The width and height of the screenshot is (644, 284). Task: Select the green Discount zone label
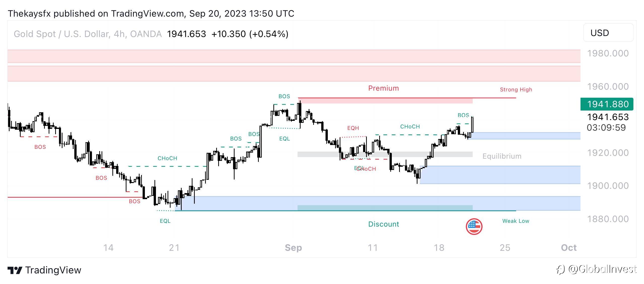tap(383, 224)
